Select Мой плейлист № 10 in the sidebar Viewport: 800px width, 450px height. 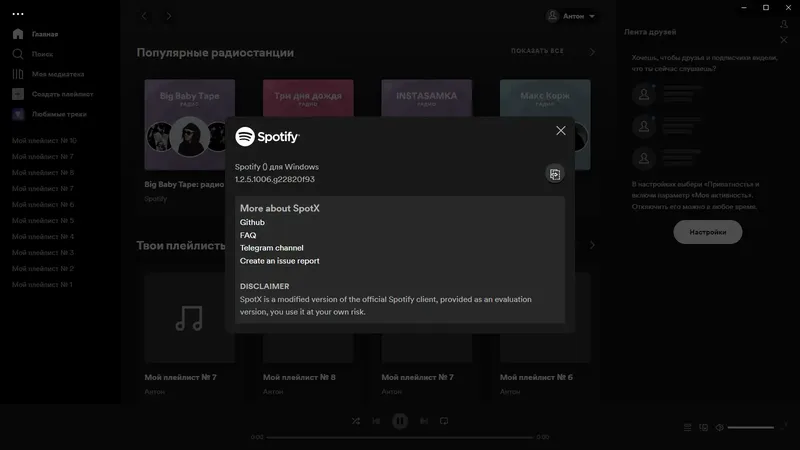coord(44,141)
